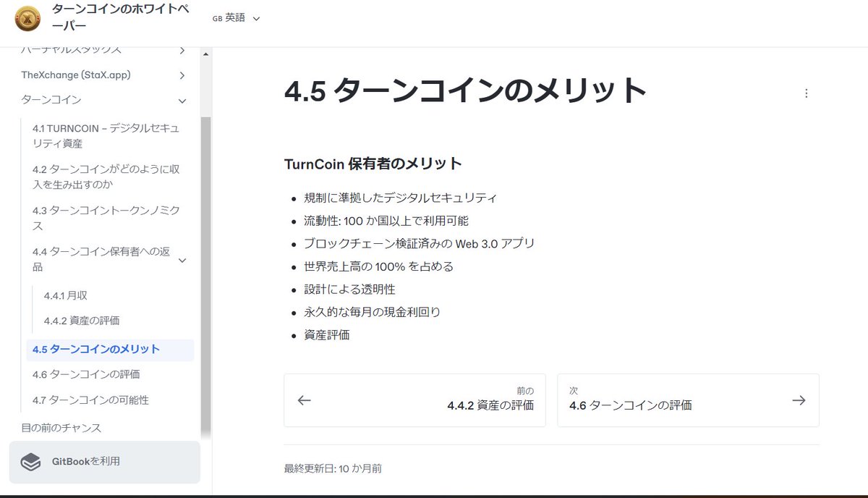Collapse the ターンコイン section chevron

[x=182, y=101]
